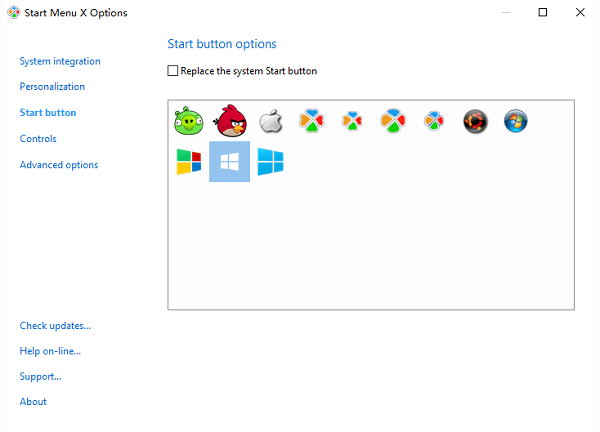The height and width of the screenshot is (432, 600).
Task: Enable Replace the system Start button checkbox
Action: tap(173, 71)
